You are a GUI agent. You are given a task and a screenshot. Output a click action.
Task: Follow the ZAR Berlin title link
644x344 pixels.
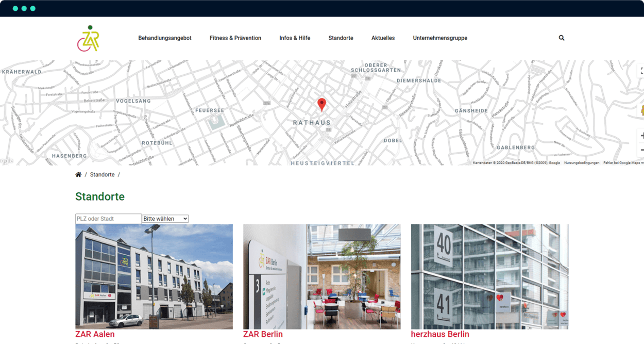pyautogui.click(x=263, y=334)
